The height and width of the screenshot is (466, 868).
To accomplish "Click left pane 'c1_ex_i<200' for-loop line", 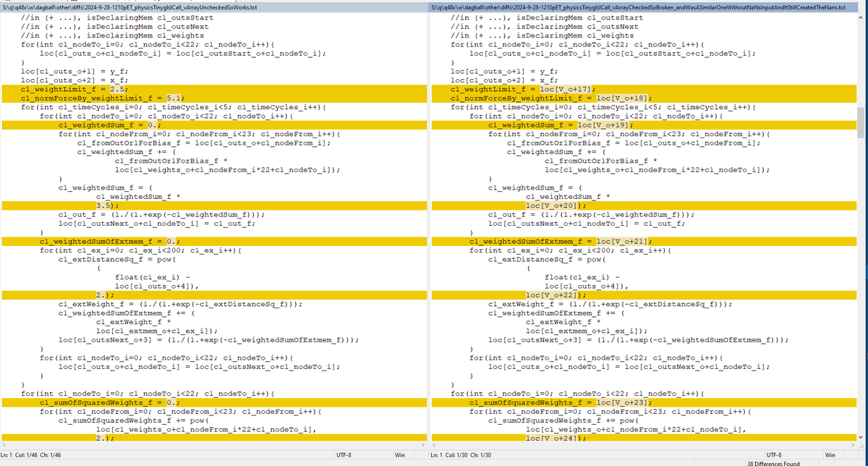I will 140,250.
